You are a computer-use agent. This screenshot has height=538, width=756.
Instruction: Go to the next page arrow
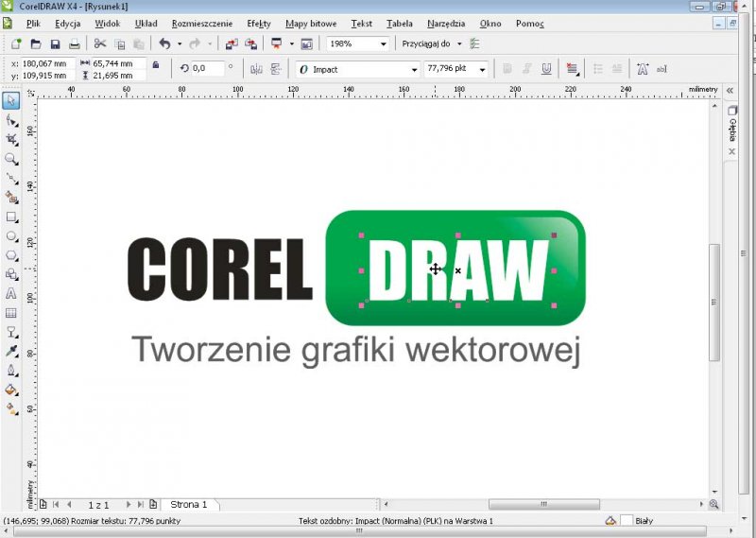[129, 504]
